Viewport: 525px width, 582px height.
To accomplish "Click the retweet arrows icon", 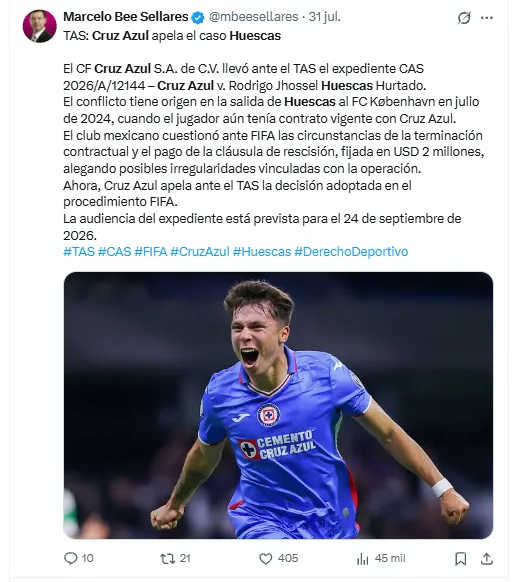I will pos(167,559).
